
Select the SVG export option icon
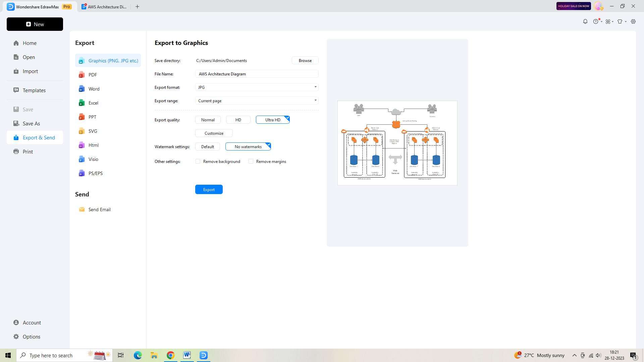click(82, 131)
